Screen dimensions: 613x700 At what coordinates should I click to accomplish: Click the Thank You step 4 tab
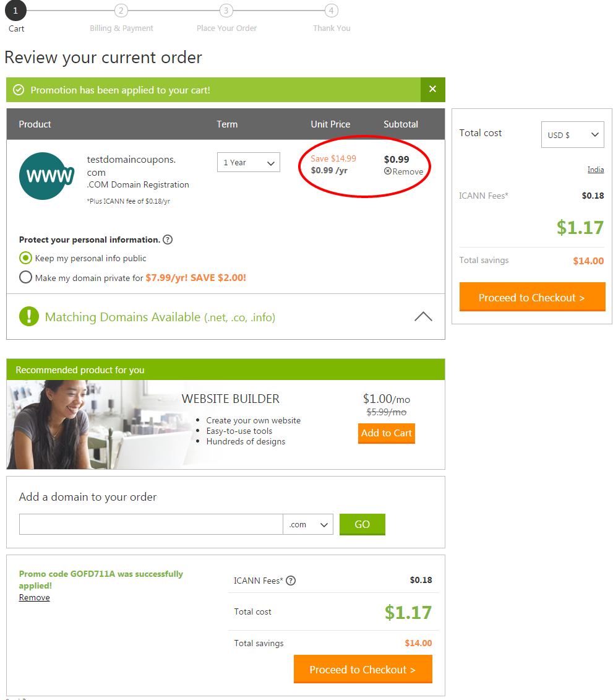pyautogui.click(x=332, y=18)
